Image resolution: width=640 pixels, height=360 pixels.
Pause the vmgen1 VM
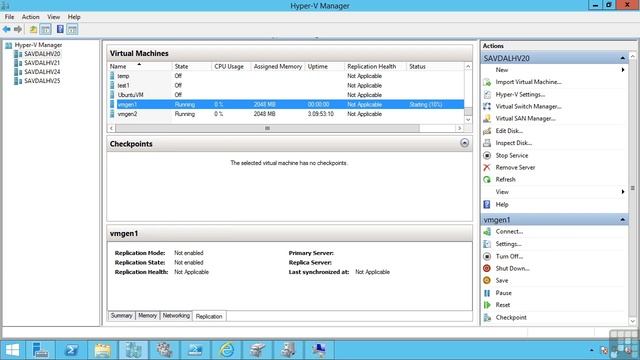click(503, 293)
